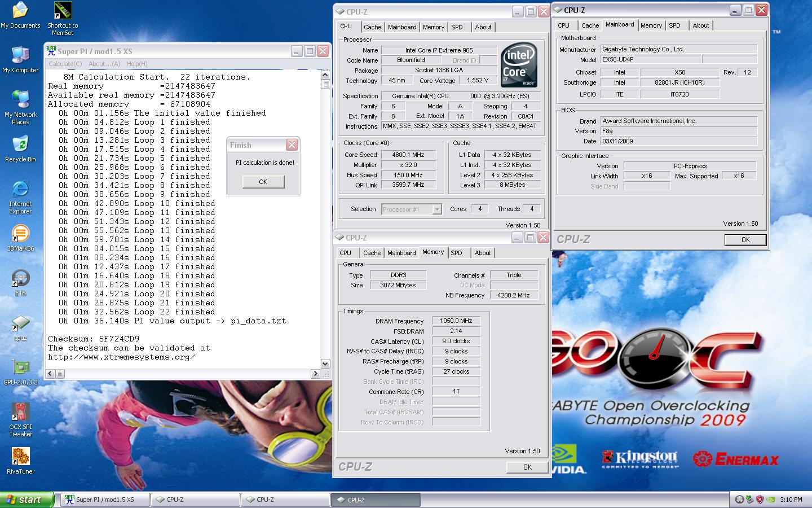This screenshot has width=812, height=508.
Task: Launch Internet Explorer from desktop
Action: (x=20, y=197)
